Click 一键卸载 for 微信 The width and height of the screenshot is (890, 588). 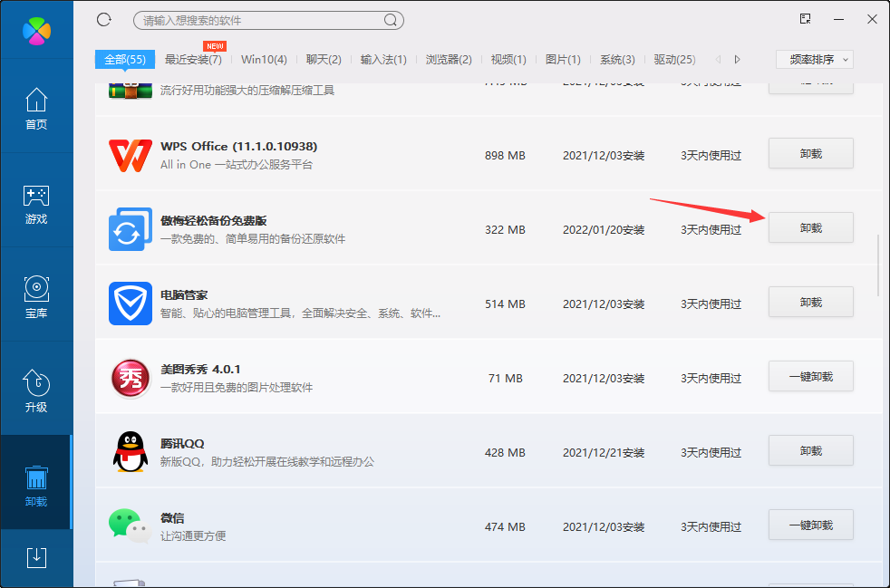click(x=811, y=525)
